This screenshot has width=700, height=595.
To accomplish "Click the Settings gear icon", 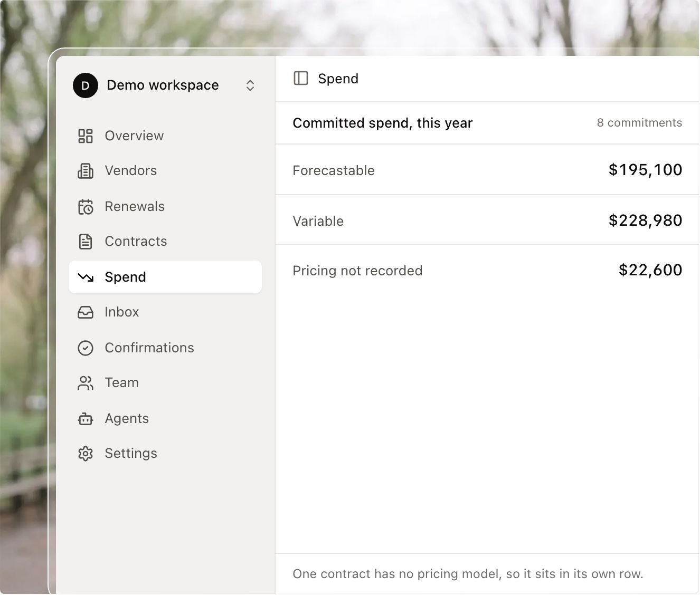I will (x=86, y=454).
